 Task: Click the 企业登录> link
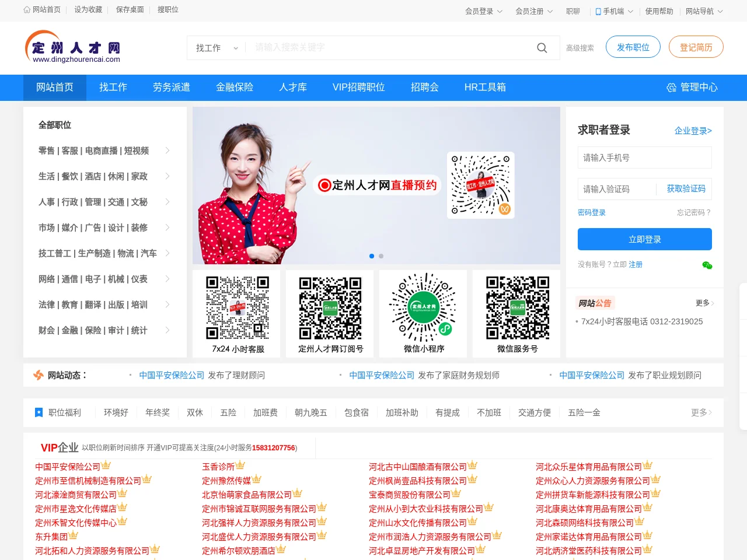[x=693, y=131]
